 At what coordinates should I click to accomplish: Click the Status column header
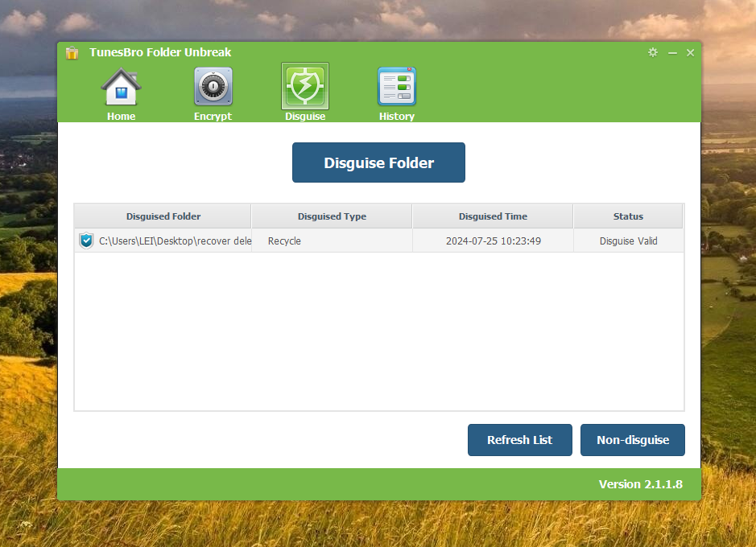click(x=628, y=216)
